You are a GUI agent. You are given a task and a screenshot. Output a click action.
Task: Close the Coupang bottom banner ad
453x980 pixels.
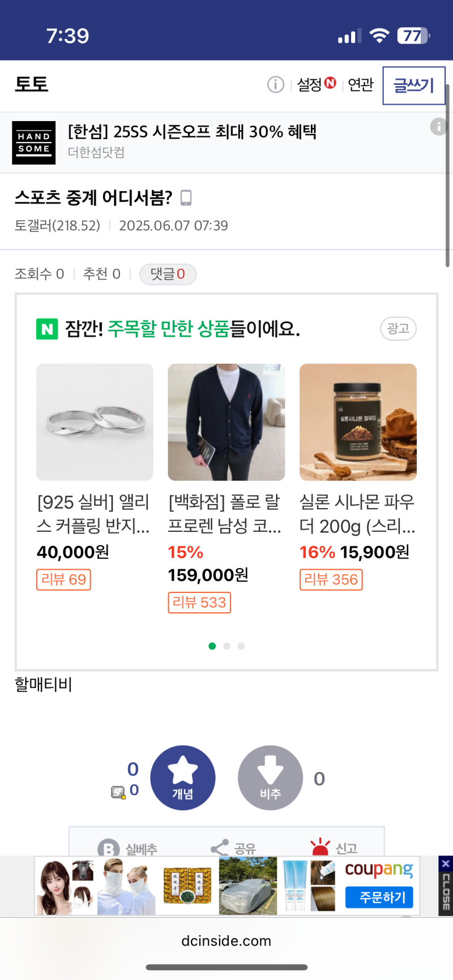tap(446, 863)
